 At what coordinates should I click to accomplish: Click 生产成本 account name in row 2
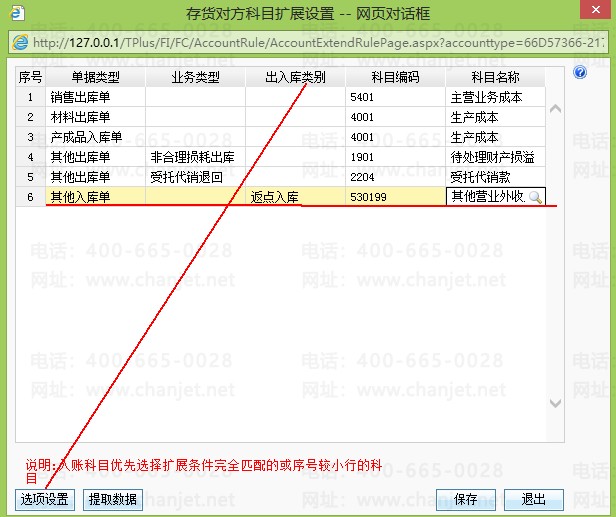tap(495, 117)
